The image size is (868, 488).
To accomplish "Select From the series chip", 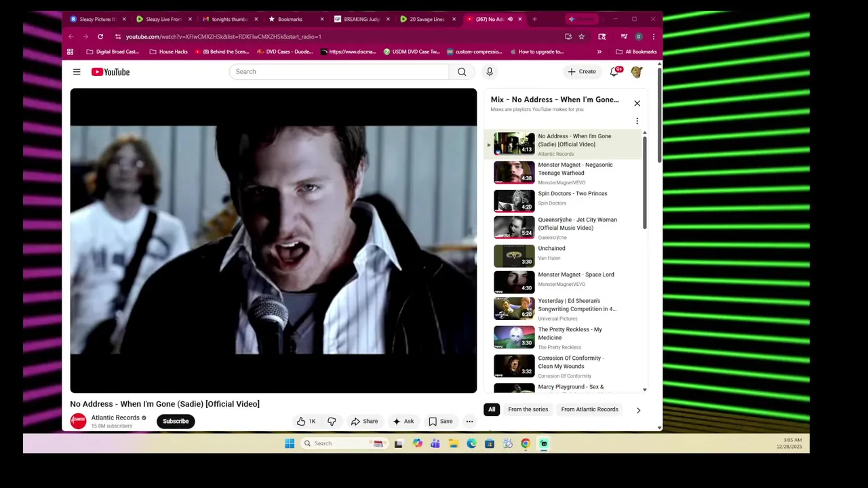I will point(528,409).
